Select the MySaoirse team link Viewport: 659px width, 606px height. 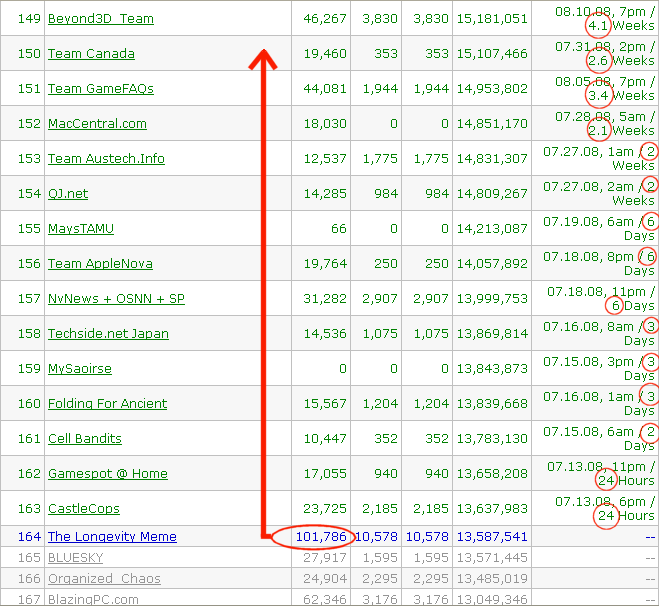coord(80,369)
